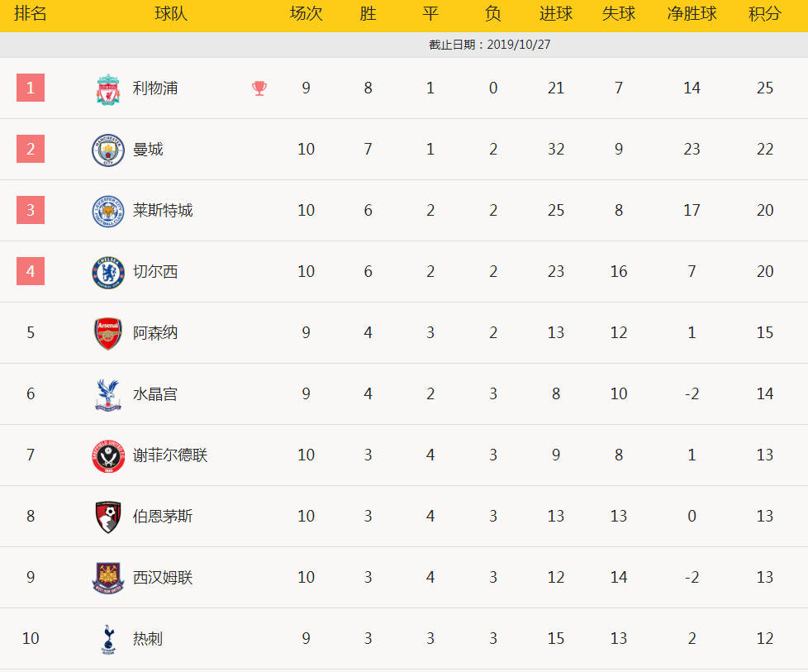Screen dimensions: 808x672
Task: Sort table by 积分 column header
Action: point(765,13)
